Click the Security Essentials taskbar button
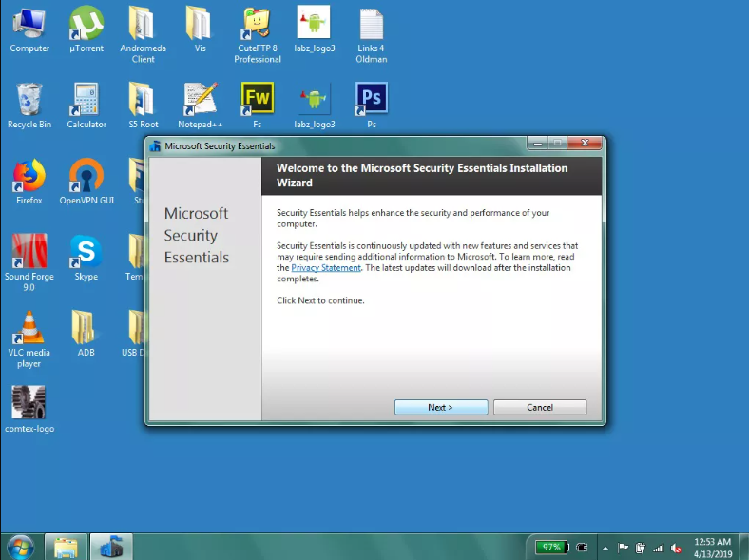 (x=111, y=548)
